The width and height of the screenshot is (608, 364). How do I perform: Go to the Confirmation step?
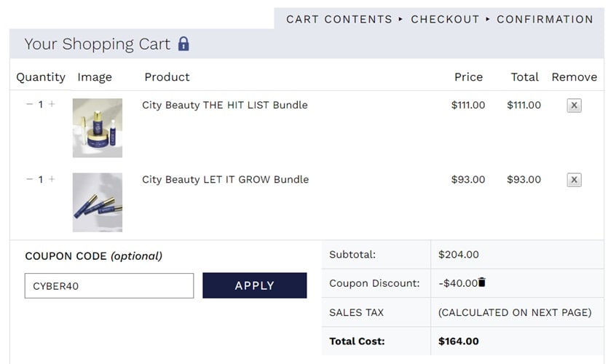545,20
